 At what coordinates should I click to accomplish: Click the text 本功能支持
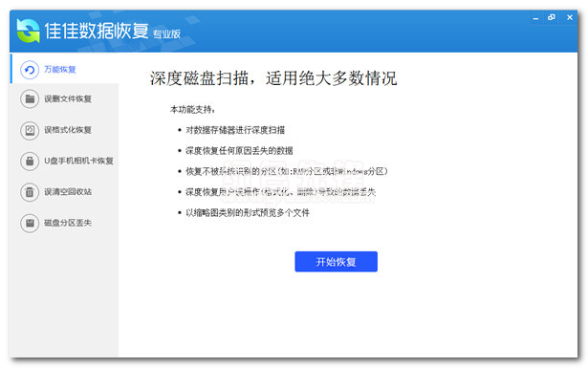(193, 109)
